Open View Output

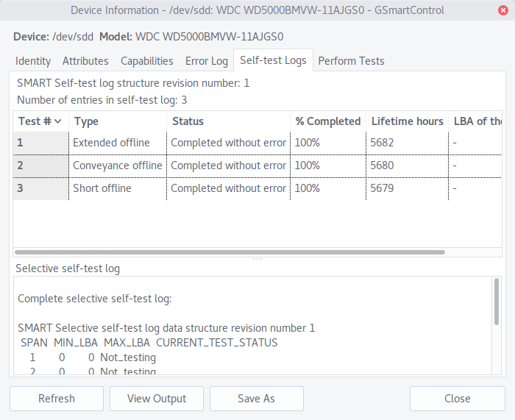(157, 399)
